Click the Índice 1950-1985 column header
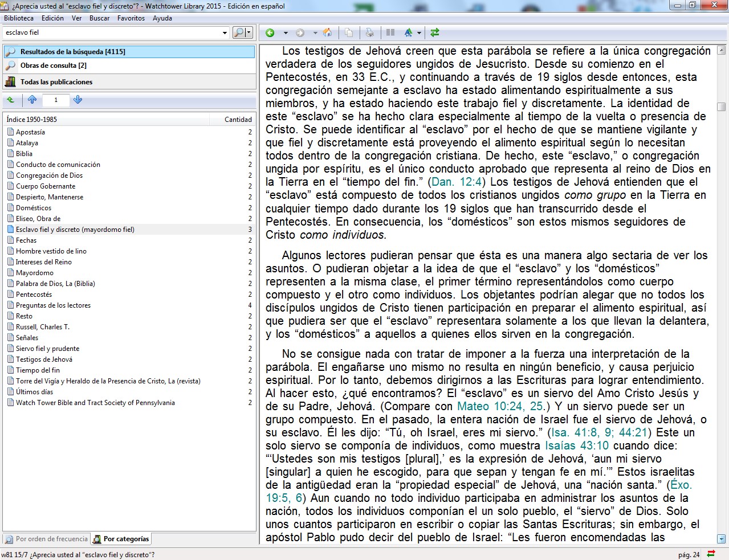729x560 pixels. (x=106, y=120)
